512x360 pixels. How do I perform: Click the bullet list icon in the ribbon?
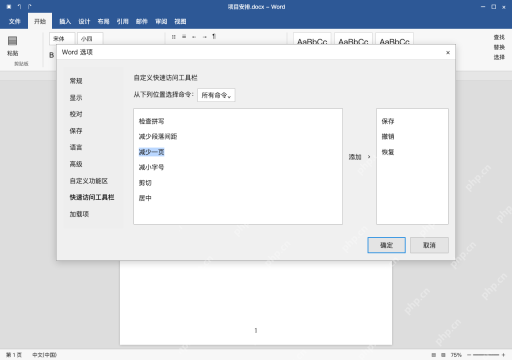[x=174, y=37]
